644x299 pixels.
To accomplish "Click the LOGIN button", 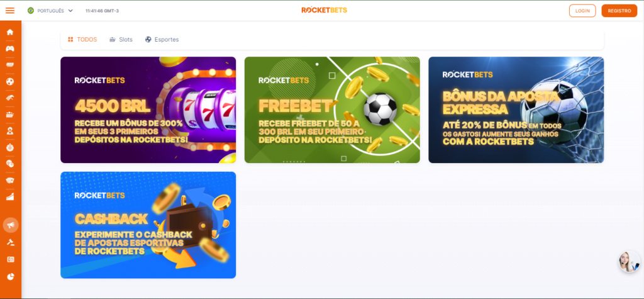I will pyautogui.click(x=582, y=11).
